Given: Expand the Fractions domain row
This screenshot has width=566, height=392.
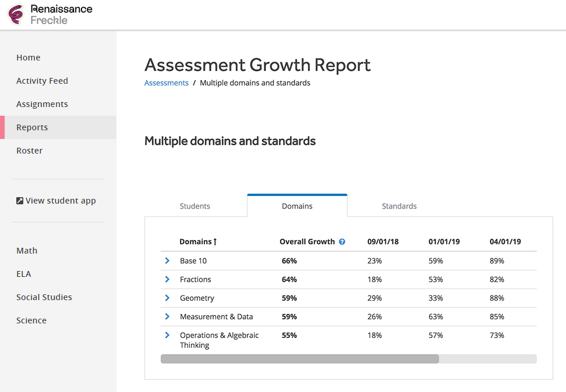Looking at the screenshot, I should point(167,279).
